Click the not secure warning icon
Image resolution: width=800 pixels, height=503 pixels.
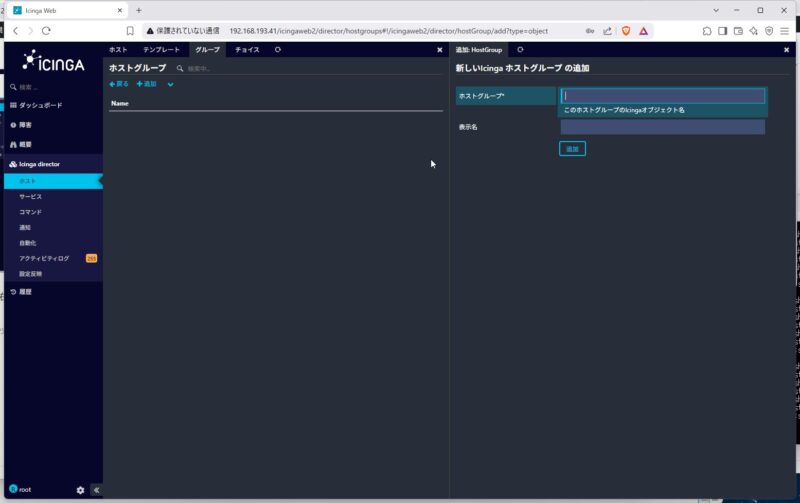[x=150, y=31]
